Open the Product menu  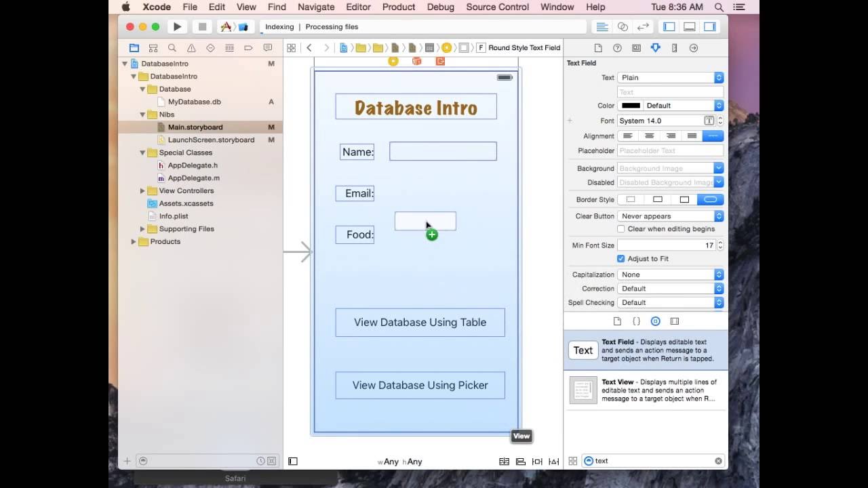[x=399, y=7]
